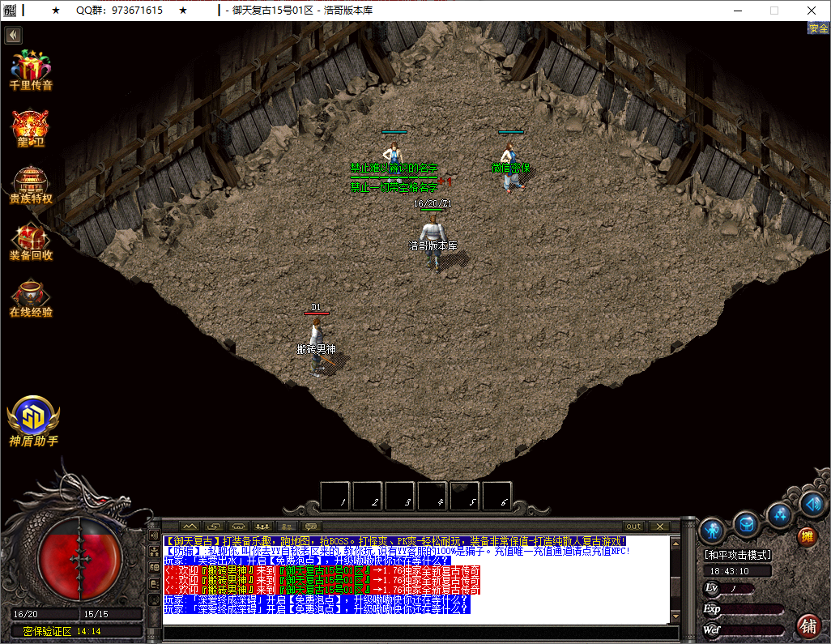Open the 贵族特权 temple icon
This screenshot has width=831, height=644.
31,186
